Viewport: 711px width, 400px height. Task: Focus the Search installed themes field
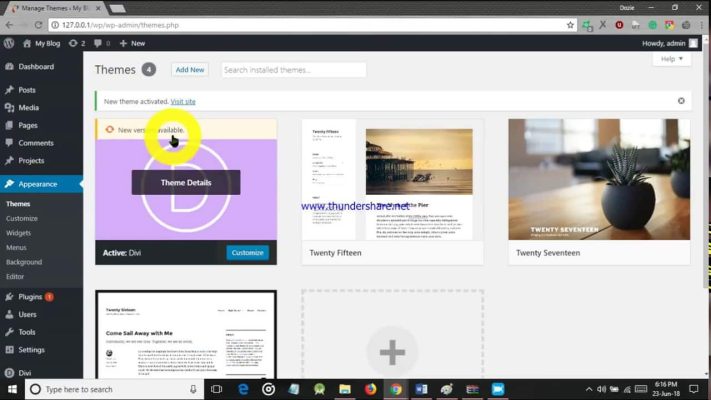tap(293, 70)
